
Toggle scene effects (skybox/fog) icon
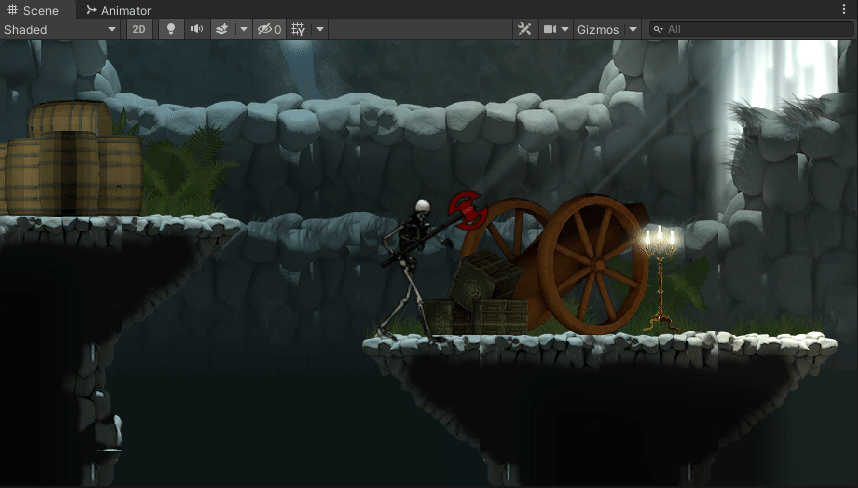222,30
